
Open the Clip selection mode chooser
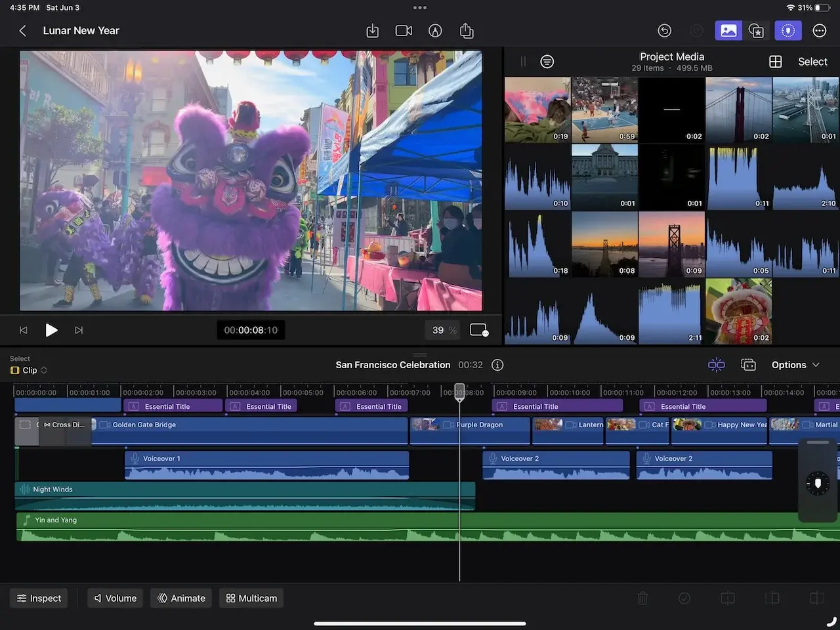[28, 369]
